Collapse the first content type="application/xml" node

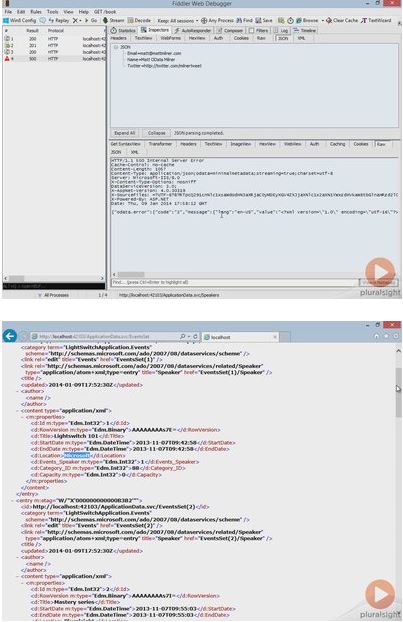click(x=18, y=411)
